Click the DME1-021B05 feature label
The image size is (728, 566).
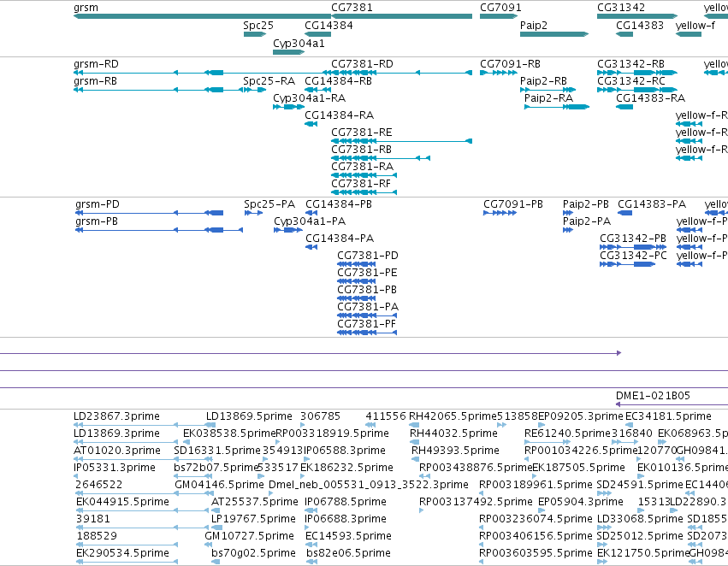click(x=653, y=396)
